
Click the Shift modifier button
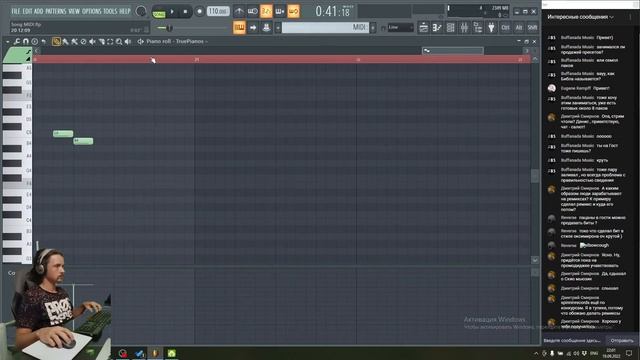[532, 27]
